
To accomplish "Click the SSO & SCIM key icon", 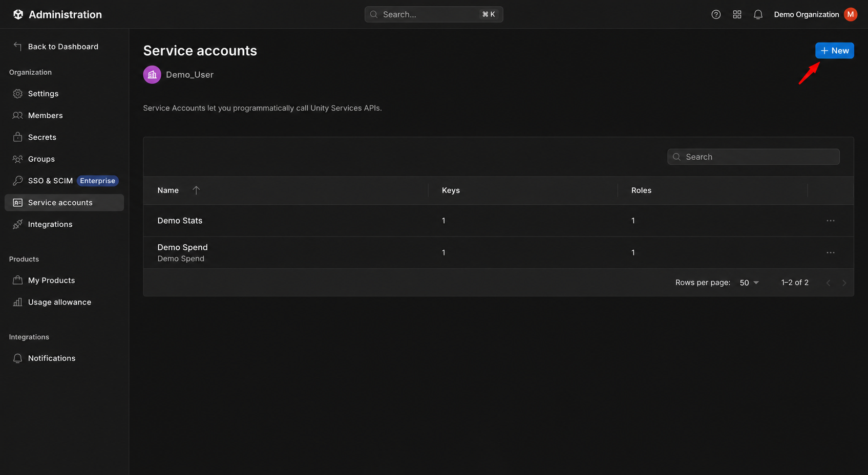I will tap(17, 181).
